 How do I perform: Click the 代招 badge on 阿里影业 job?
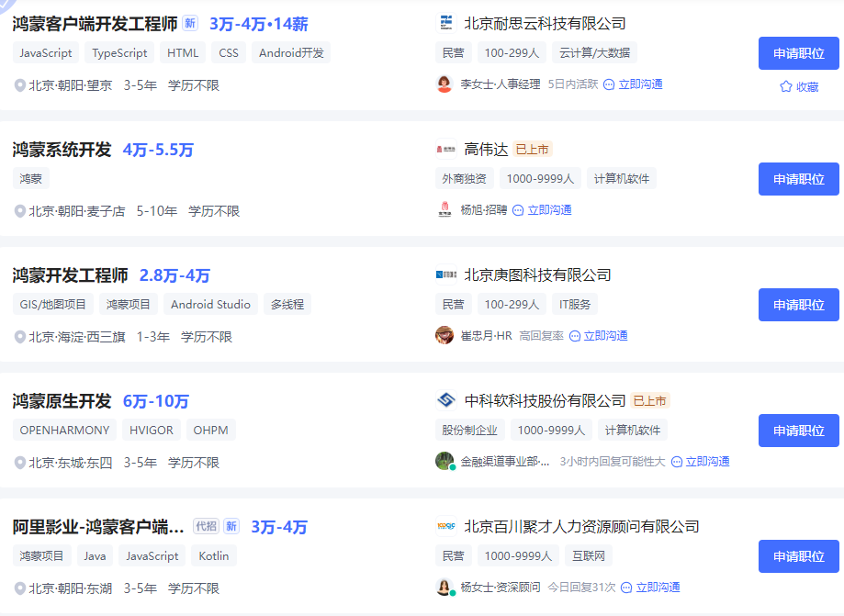click(206, 526)
